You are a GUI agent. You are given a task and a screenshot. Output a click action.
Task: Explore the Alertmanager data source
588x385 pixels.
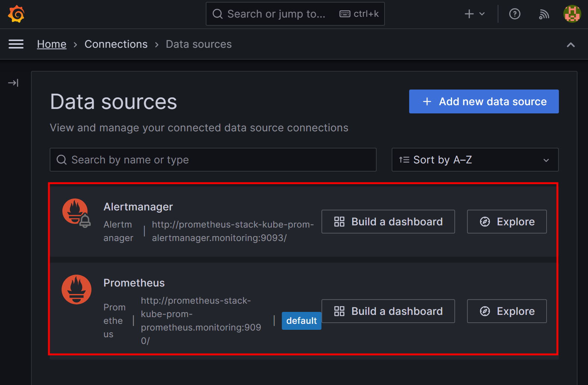tap(507, 222)
